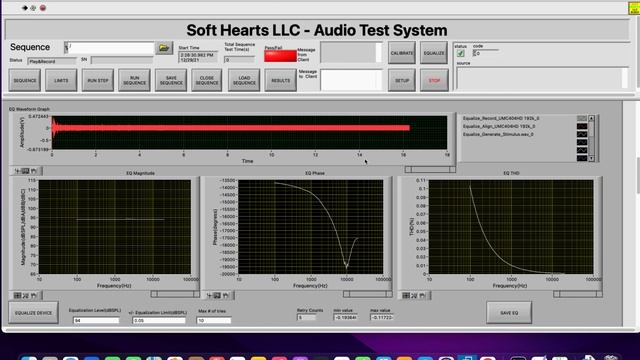
Task: Click the Max # of tries input
Action: [213, 320]
